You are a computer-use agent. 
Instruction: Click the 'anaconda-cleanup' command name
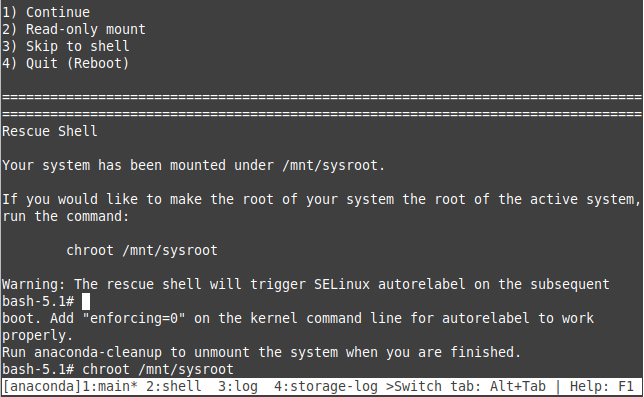(98, 352)
